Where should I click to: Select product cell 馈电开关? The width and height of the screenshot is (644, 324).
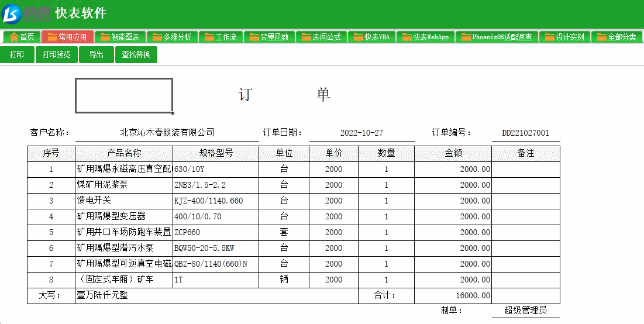[x=124, y=201]
